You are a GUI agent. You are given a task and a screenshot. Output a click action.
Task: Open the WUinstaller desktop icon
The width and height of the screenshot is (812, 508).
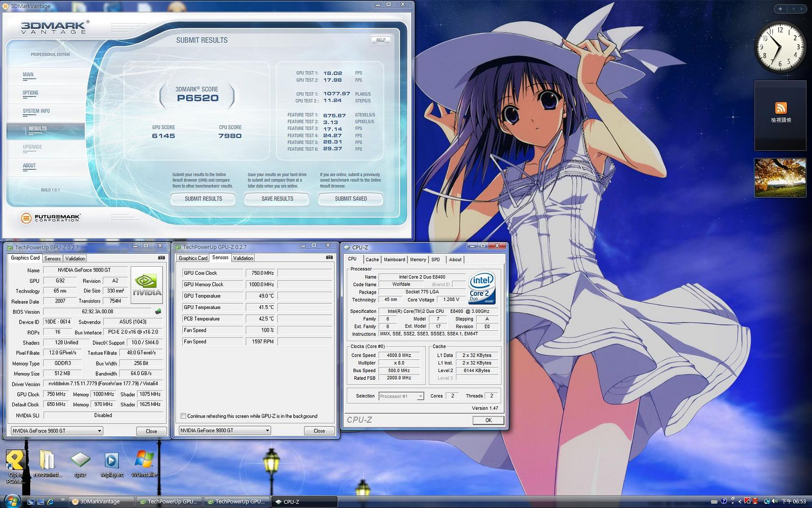pos(144,464)
